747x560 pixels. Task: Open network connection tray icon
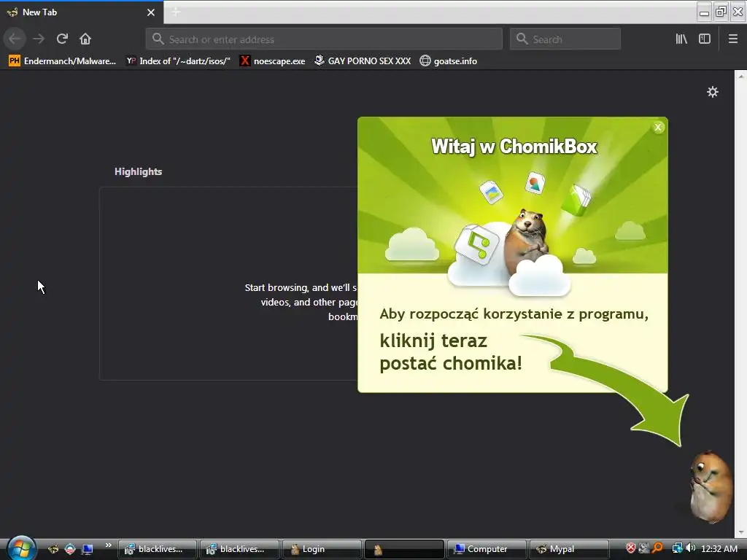(x=677, y=548)
